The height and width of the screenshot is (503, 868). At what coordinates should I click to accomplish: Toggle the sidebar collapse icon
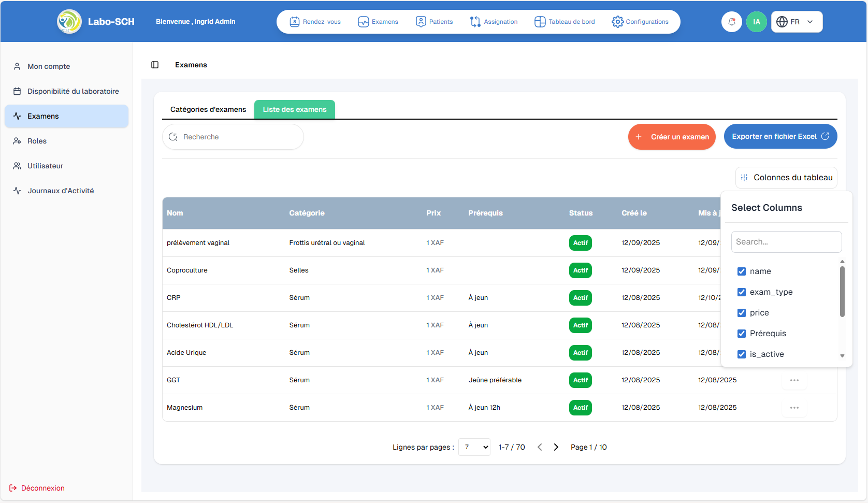155,65
